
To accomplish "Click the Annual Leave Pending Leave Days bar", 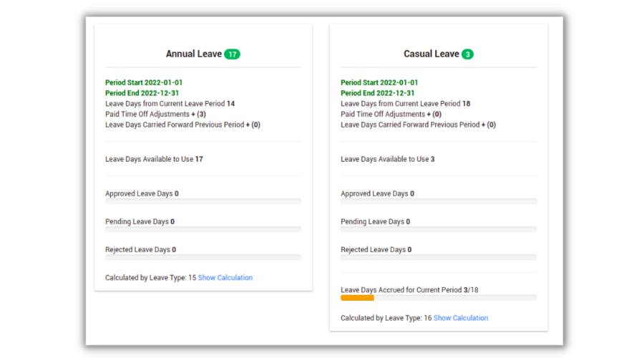I will [x=203, y=229].
